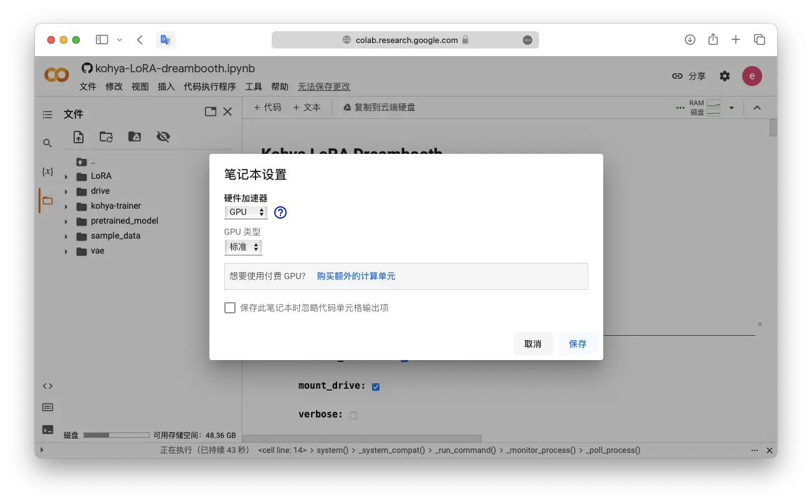Toggle hidden files eye icon
This screenshot has width=812, height=504.
(163, 137)
